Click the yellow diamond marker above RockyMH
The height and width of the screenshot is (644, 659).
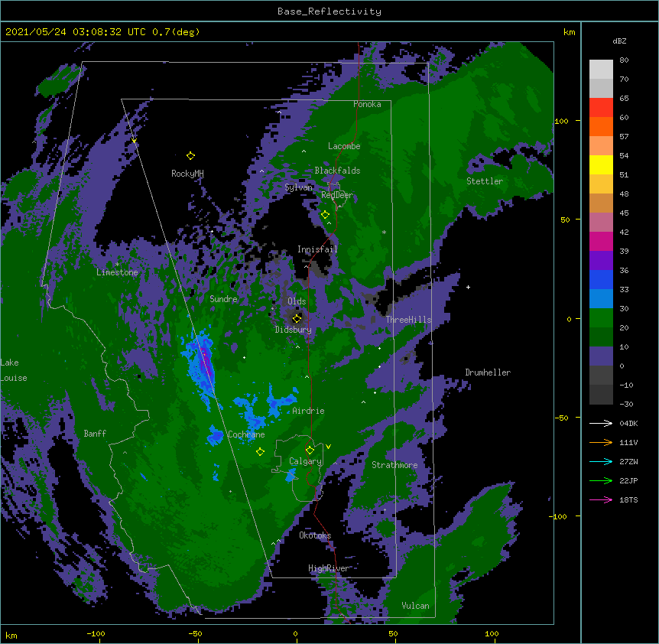point(190,156)
